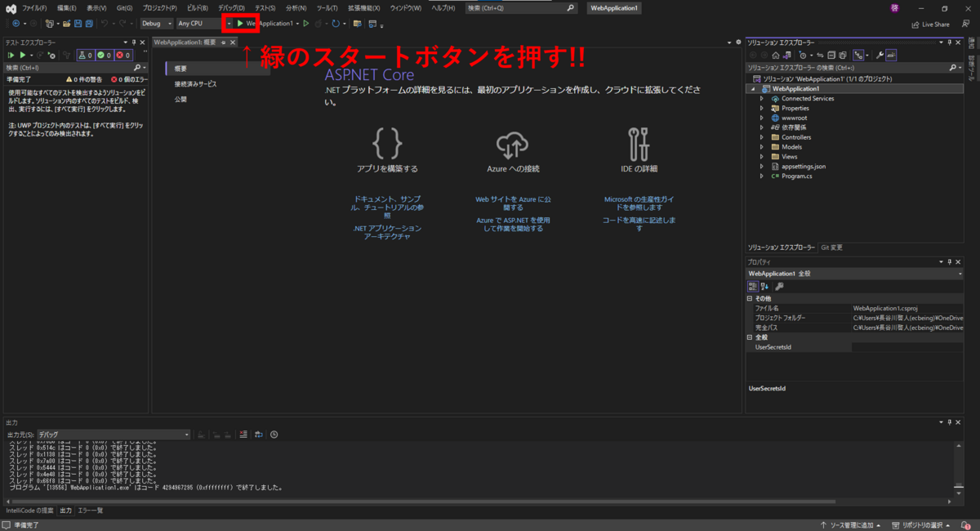Image resolution: width=980 pixels, height=531 pixels.
Task: Open the Git(G) menu
Action: click(x=124, y=7)
